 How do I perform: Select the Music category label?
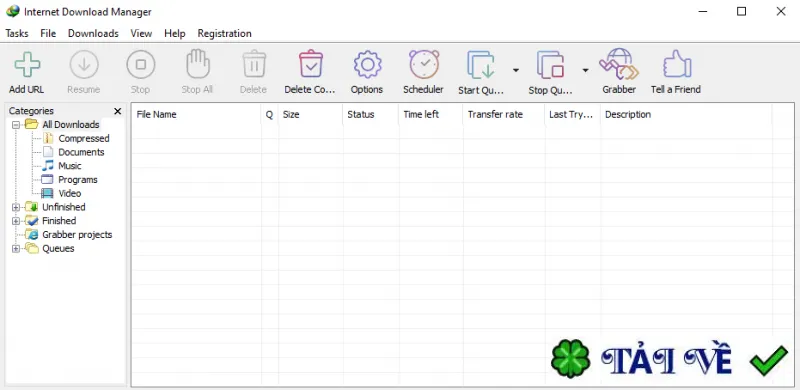pyautogui.click(x=70, y=166)
